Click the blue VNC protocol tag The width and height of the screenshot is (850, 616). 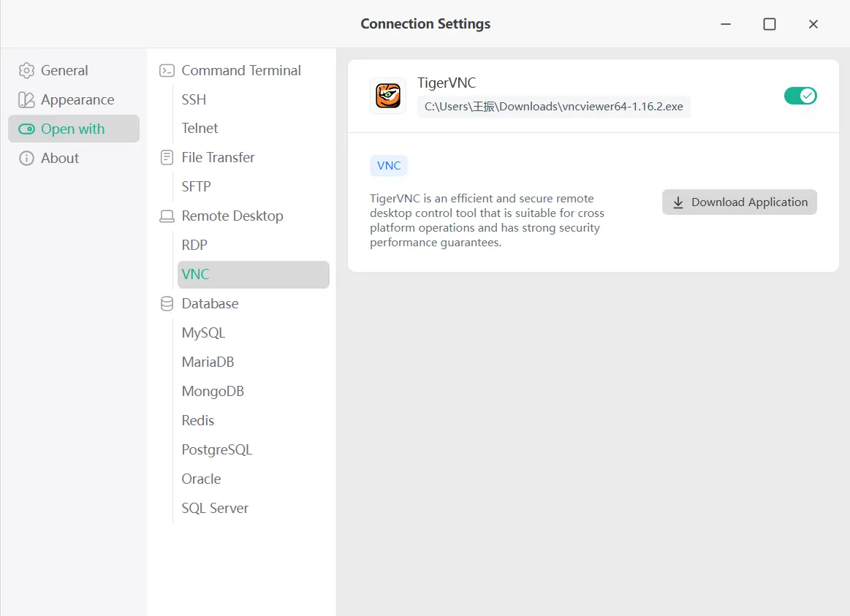coord(389,166)
